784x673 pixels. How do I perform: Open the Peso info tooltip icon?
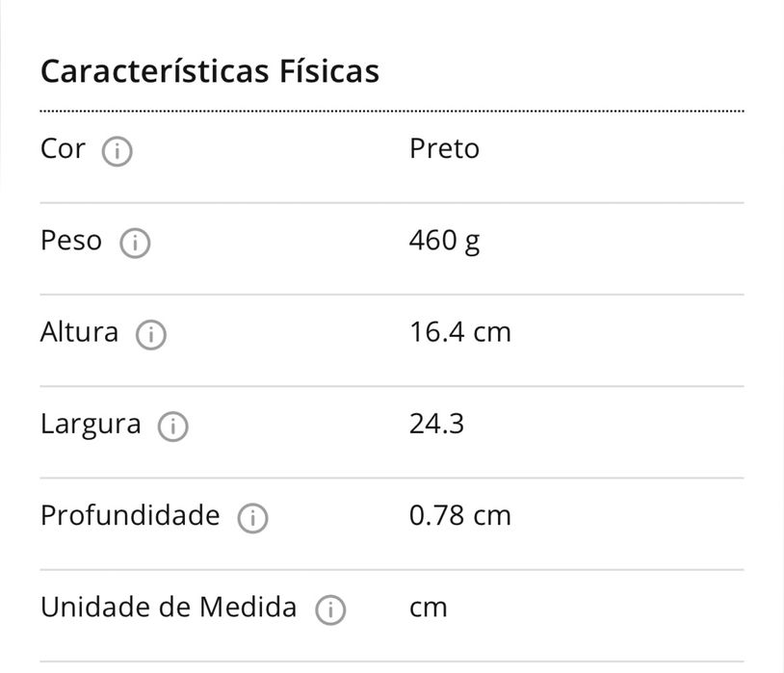tap(135, 244)
